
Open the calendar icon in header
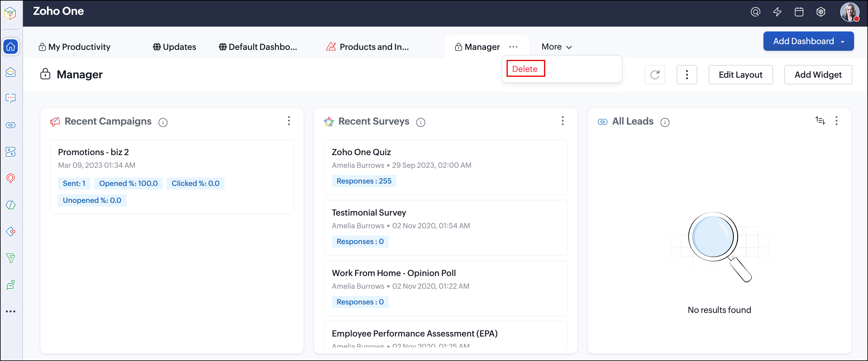799,12
